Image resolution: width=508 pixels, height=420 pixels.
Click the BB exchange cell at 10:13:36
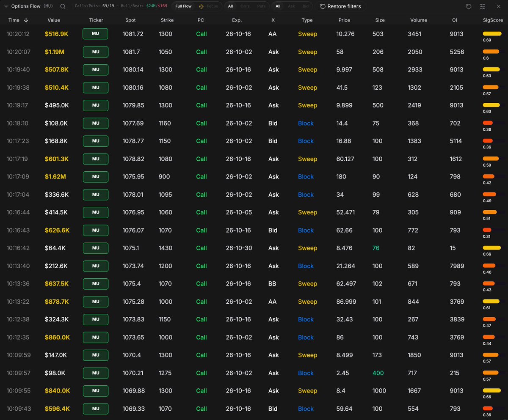pyautogui.click(x=272, y=284)
